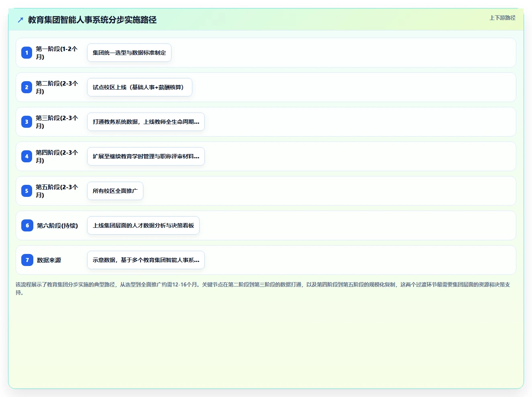Screen dimensions: 532x397
Task: Select the 第六阶段(持续) label
Action: 57,225
